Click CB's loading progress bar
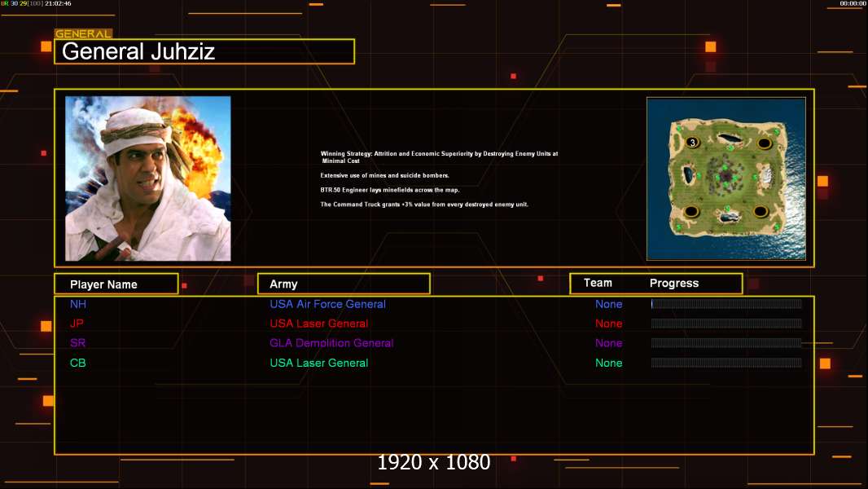Screen dimensions: 868x489 click(x=726, y=363)
